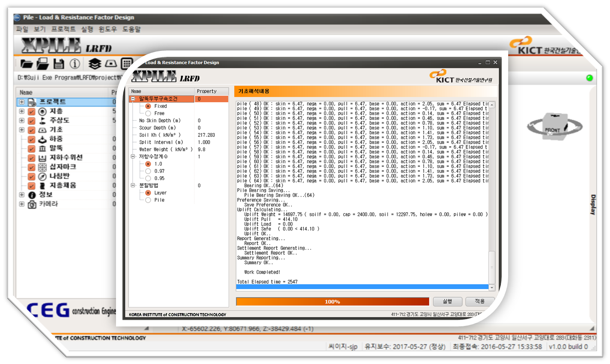
Task: Uncheck the 지하수위선 checkbox
Action: click(x=31, y=158)
